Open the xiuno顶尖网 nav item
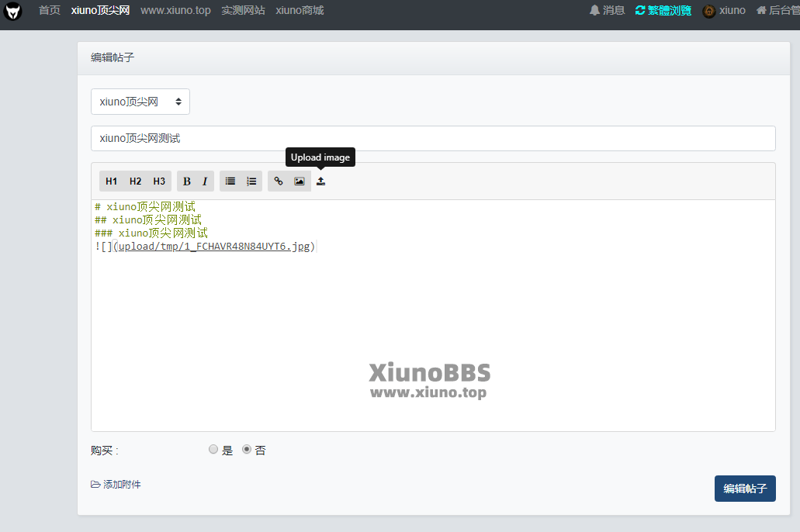The image size is (800, 532). 101,10
